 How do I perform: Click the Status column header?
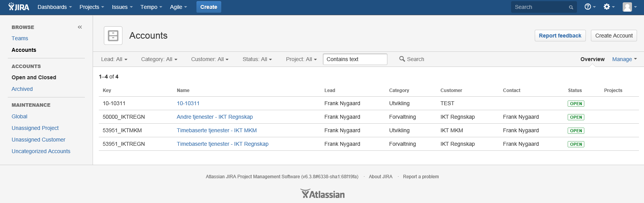point(575,90)
